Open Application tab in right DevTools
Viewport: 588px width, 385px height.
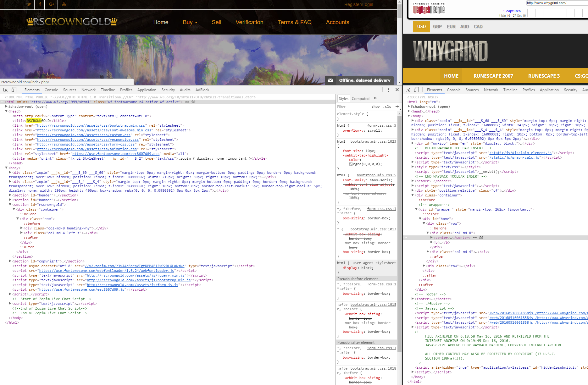pyautogui.click(x=549, y=90)
